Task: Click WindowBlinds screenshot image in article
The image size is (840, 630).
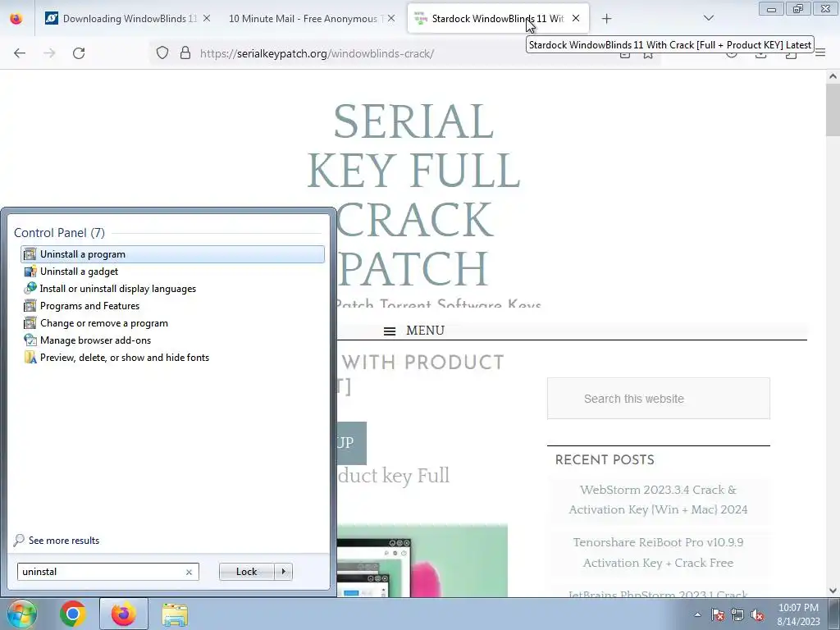Action: [422, 560]
